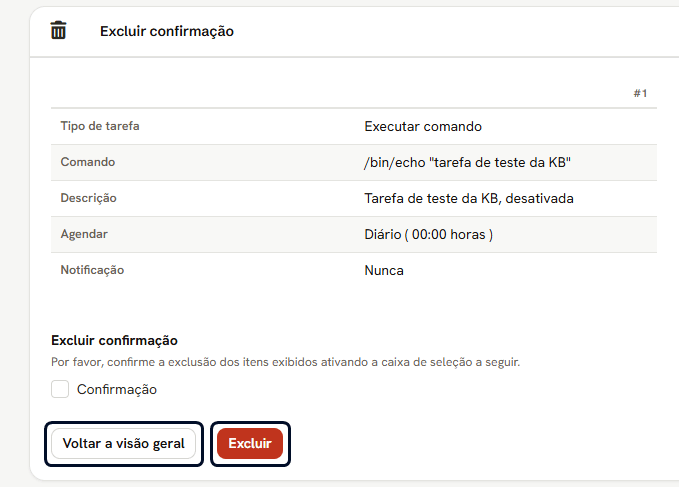Click 'Tarefa de teste da KB, desativada' text
This screenshot has height=487, width=679.
(x=469, y=198)
